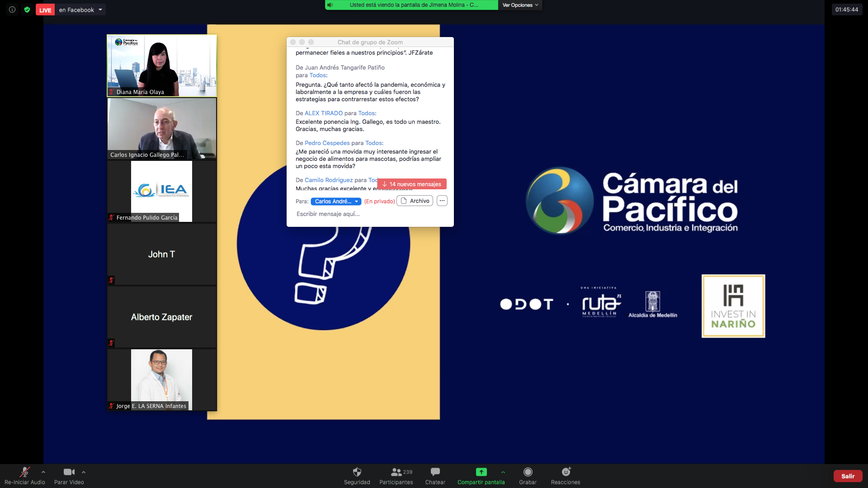868x488 pixels.
Task: Click the Alcaldía de Medellín logo
Action: click(x=653, y=304)
